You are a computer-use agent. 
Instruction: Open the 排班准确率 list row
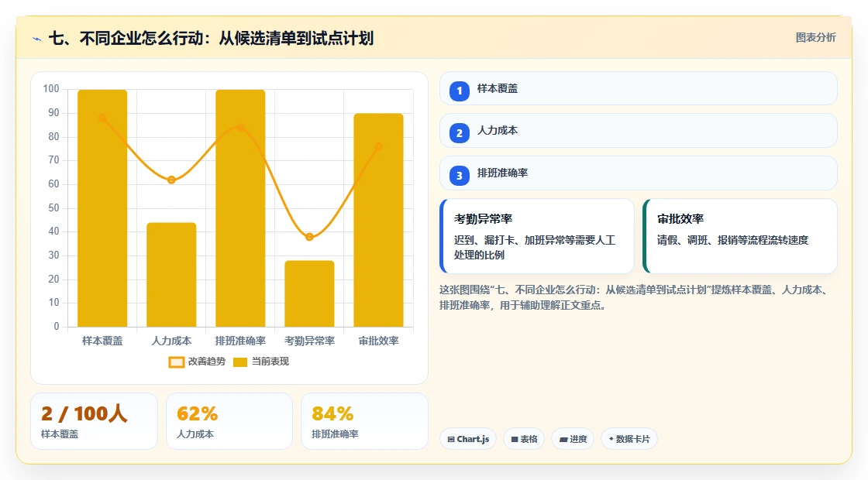pos(639,173)
